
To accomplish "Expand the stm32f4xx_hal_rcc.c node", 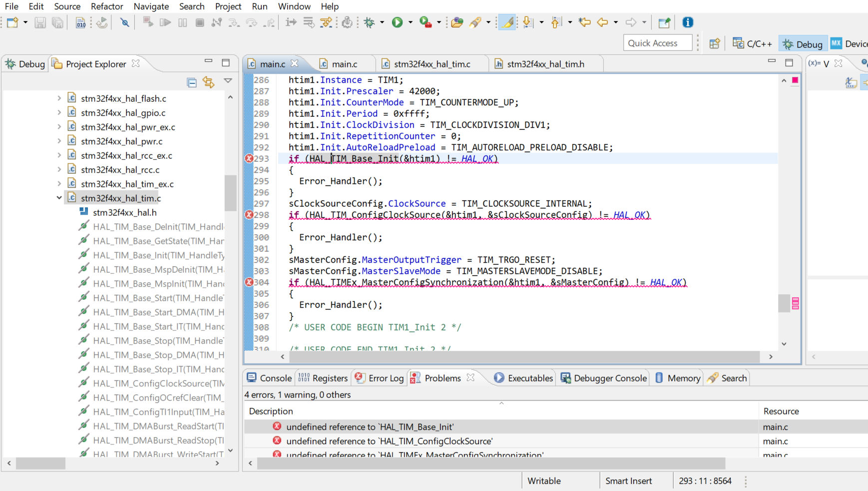I will [x=59, y=170].
